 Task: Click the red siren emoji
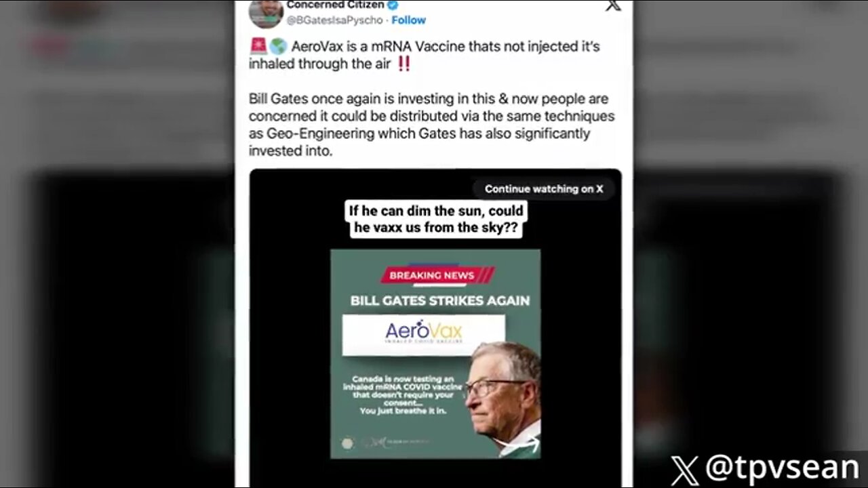[258, 47]
